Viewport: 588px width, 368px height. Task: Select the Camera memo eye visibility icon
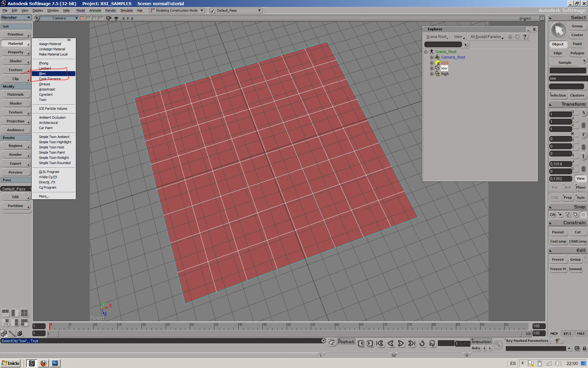click(x=116, y=18)
